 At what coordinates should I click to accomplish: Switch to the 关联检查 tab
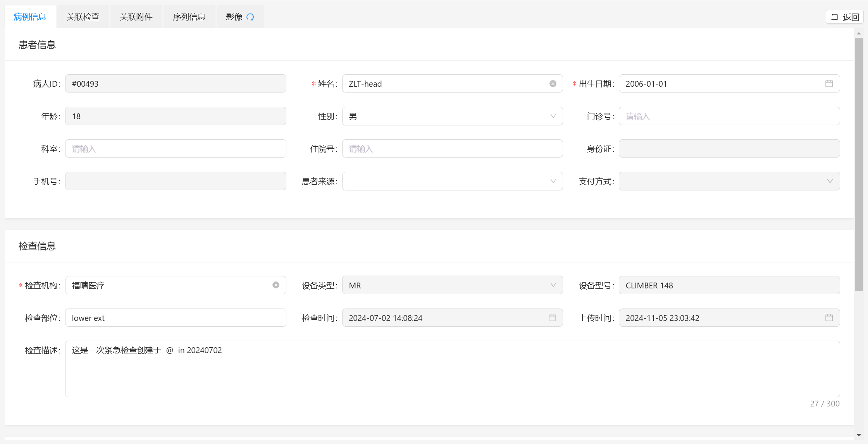point(83,17)
